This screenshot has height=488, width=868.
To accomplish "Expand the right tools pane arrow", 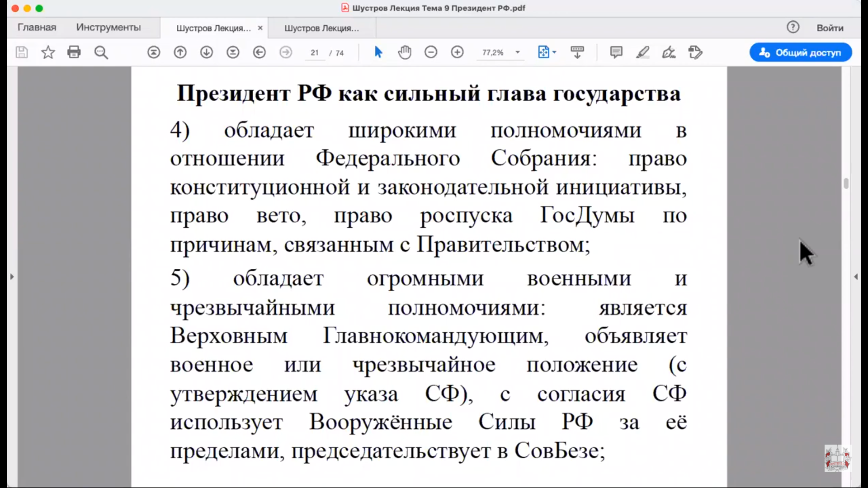I will pos(856,277).
